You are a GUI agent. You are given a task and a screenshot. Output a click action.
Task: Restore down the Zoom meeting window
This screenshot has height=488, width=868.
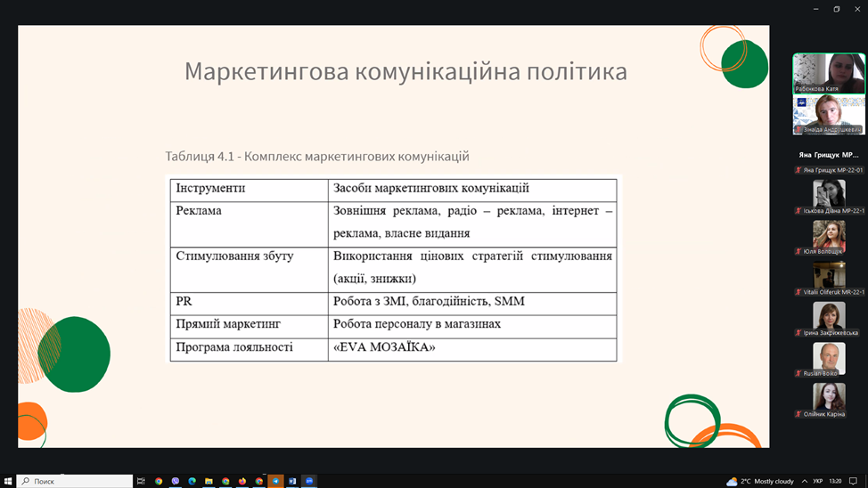[836, 9]
